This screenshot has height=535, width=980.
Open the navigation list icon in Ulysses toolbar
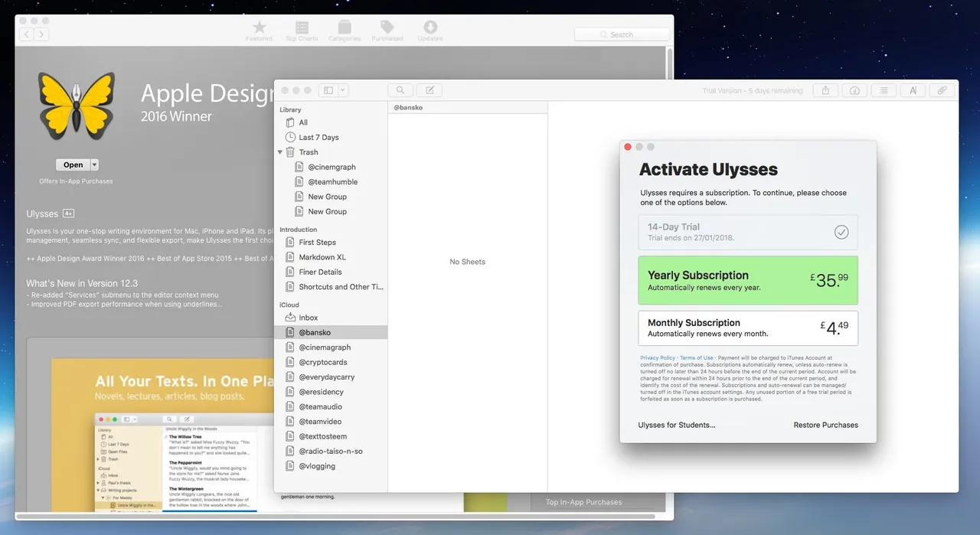pyautogui.click(x=884, y=90)
